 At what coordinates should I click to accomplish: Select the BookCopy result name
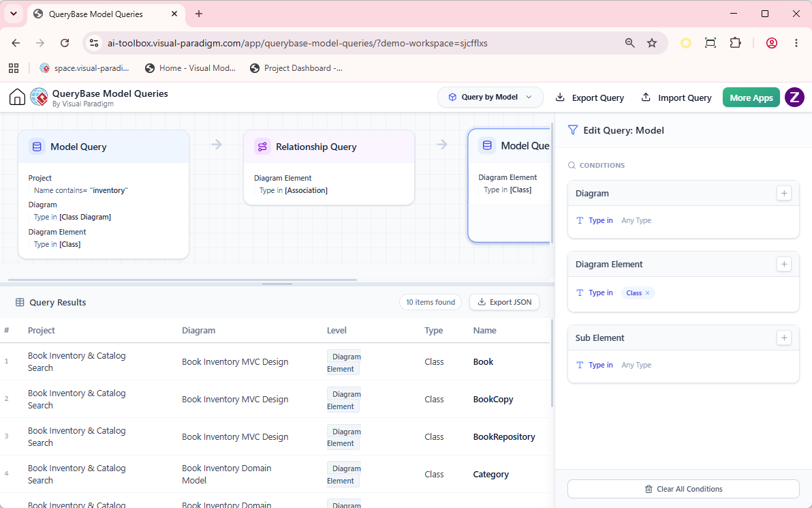(493, 399)
